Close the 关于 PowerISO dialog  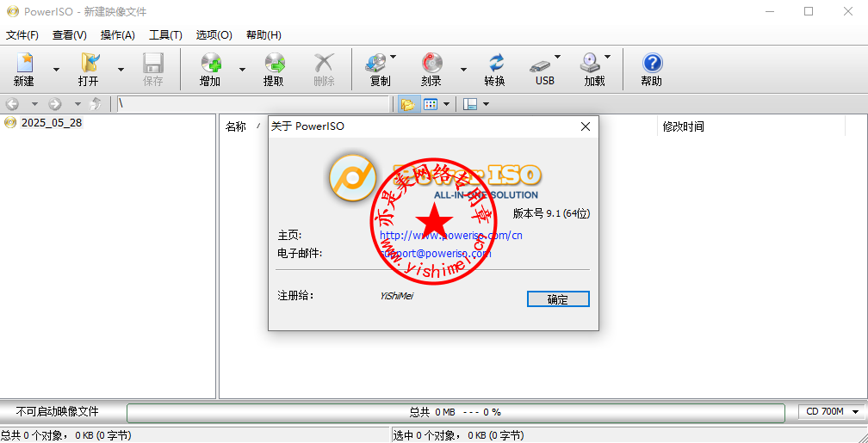coord(586,126)
